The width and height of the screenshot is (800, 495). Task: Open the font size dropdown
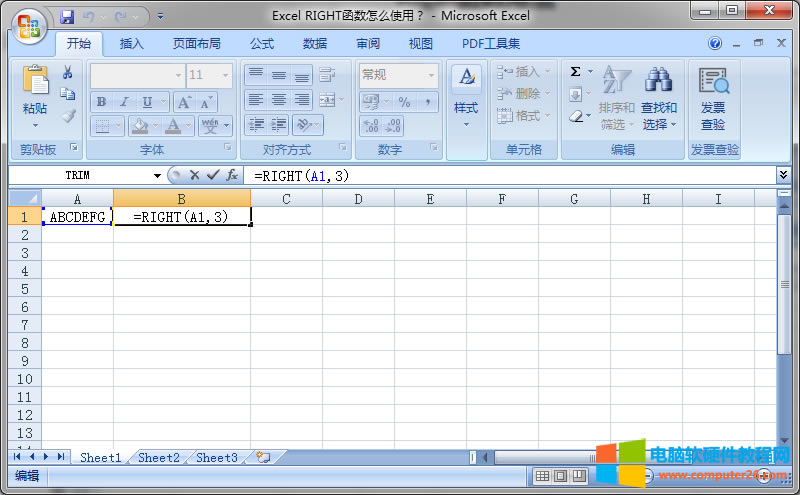point(226,75)
